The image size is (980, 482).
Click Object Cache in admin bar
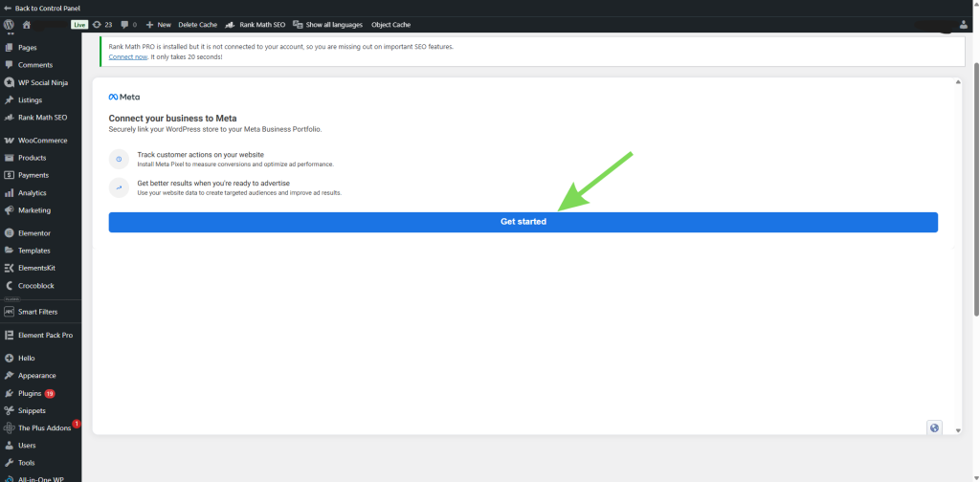coord(390,25)
